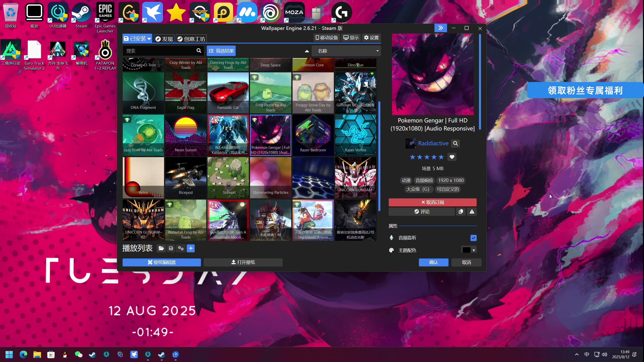Open the 名称 sort dropdown
Viewport: 644px width, 362px height.
(346, 51)
